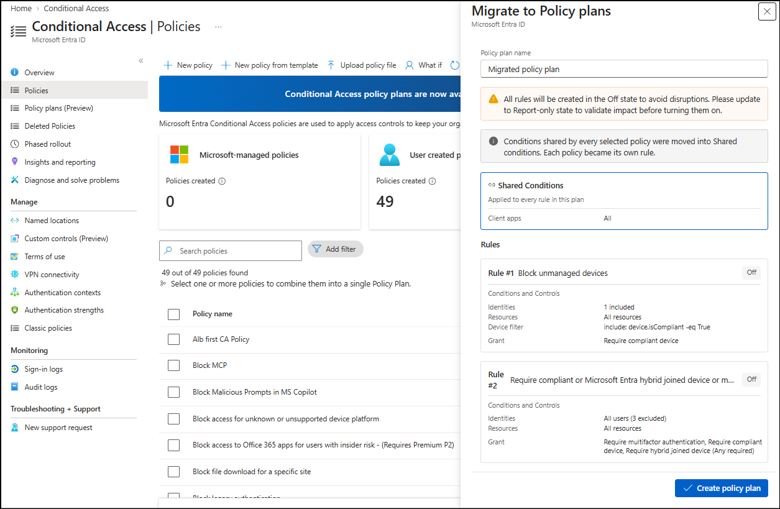780x509 pixels.
Task: Edit the Policy plan name field
Action: (x=624, y=69)
